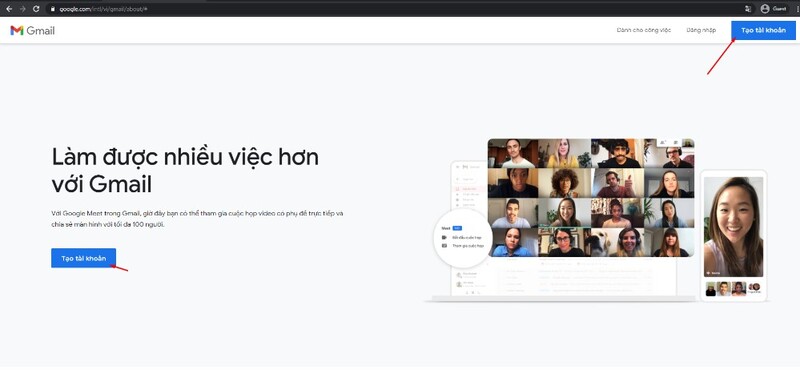
Task: Open the Google Translate icon in address bar
Action: click(x=748, y=9)
